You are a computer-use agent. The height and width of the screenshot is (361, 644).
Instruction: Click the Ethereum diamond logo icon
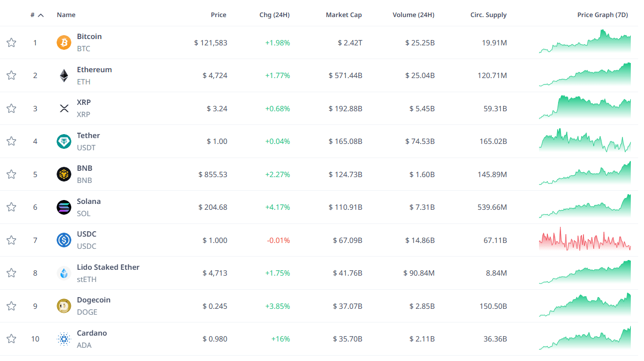64,76
